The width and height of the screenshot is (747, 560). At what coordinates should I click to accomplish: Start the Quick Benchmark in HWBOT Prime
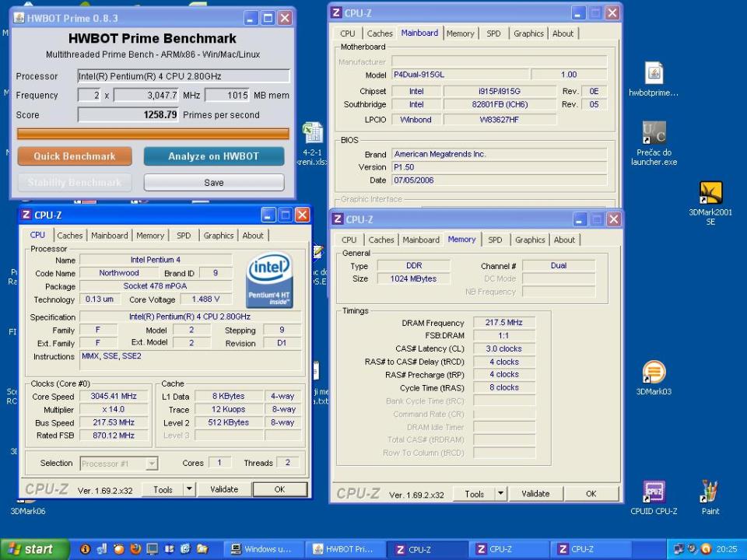tap(75, 156)
